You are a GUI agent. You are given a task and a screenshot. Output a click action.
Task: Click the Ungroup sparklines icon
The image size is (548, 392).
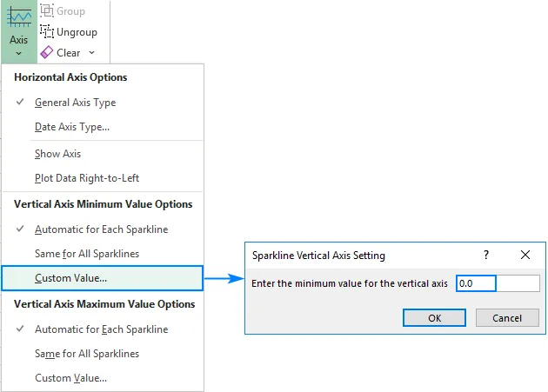48,32
